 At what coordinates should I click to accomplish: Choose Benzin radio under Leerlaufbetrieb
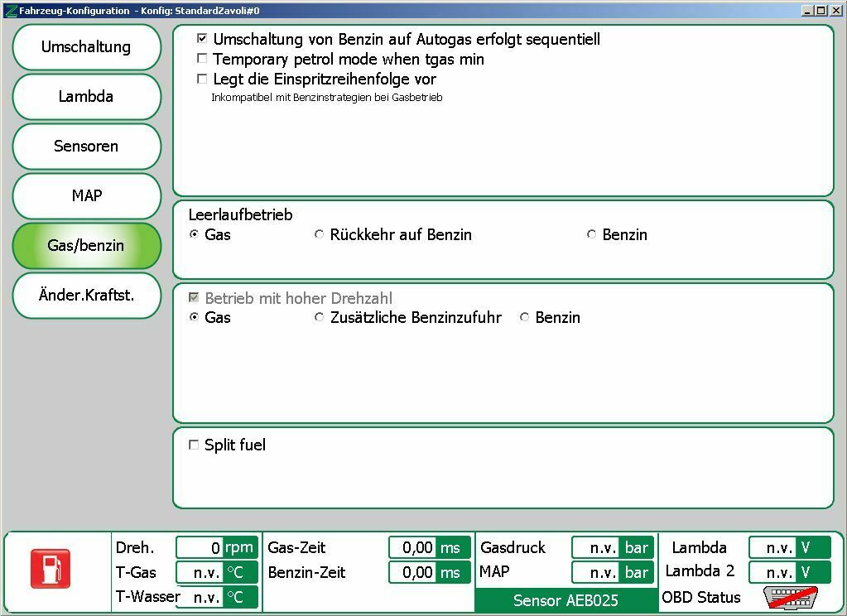pos(591,235)
